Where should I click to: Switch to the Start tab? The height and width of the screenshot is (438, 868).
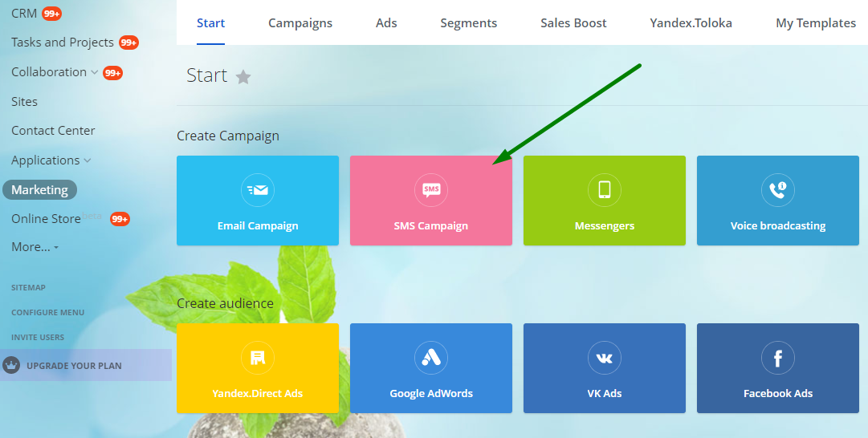click(x=211, y=23)
